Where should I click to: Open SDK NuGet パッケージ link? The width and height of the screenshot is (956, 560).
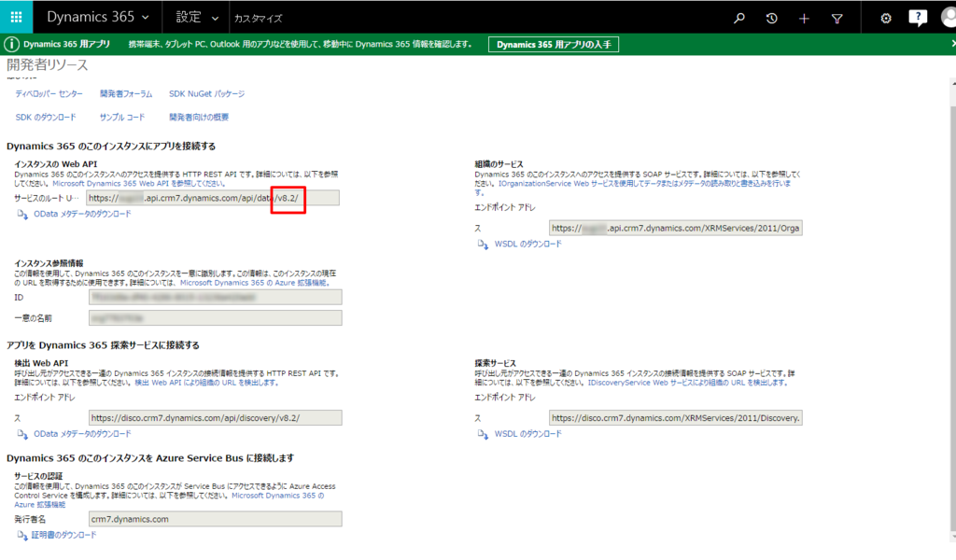[x=206, y=94]
